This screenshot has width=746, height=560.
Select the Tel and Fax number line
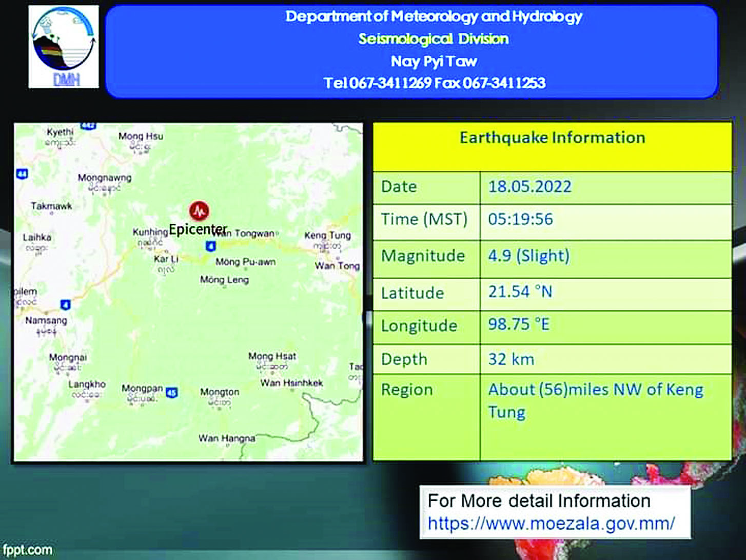point(434,83)
